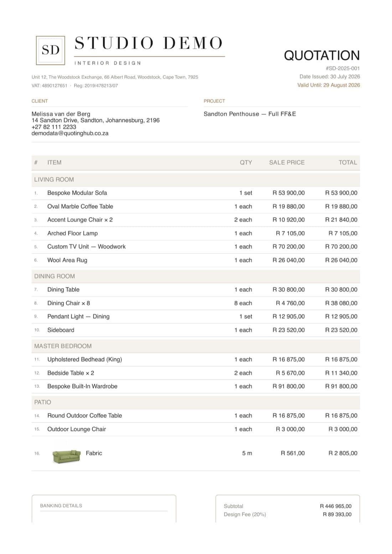Click the Design Fee (20%) label
392x554 pixels.
coord(245,514)
